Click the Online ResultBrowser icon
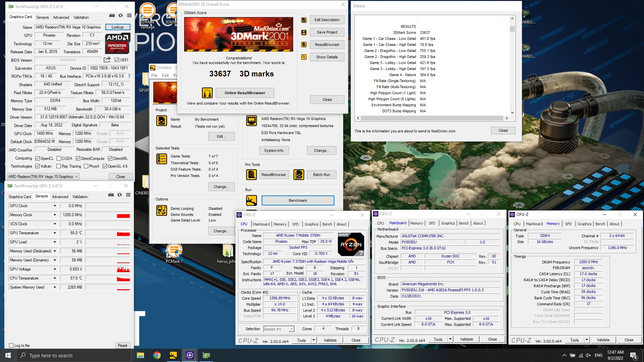Screen dimensions: 644x362 coord(207,93)
